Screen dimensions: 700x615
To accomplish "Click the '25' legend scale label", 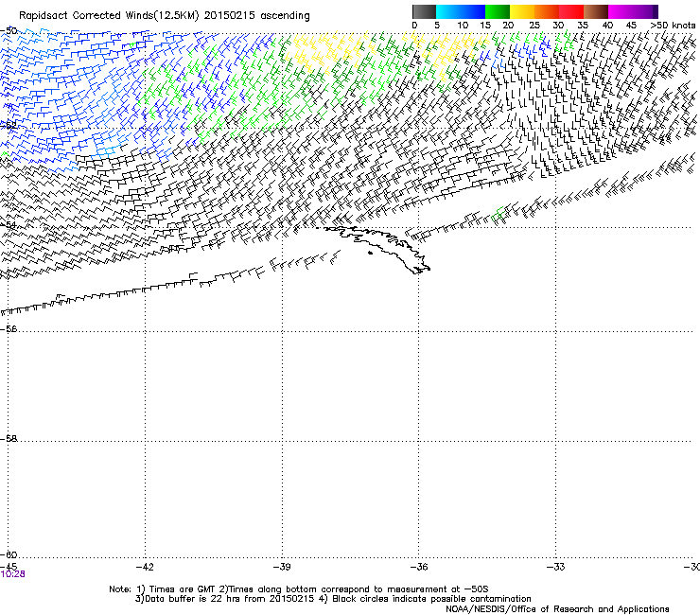I will (x=534, y=26).
